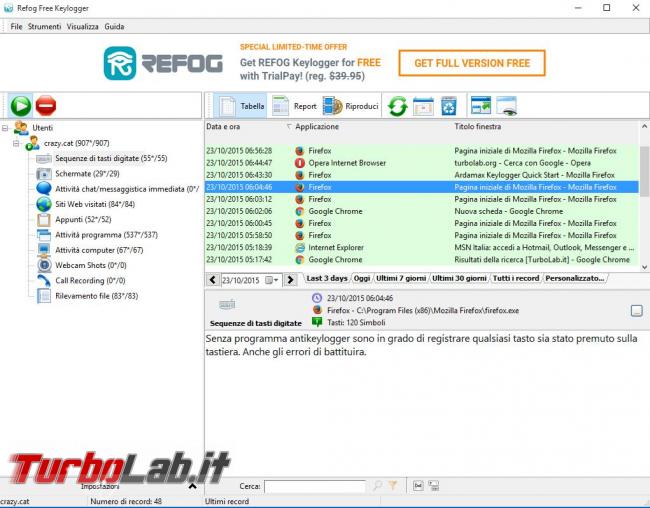This screenshot has width=650, height=508.
Task: Click the match-word icon beside filter
Action: [x=418, y=485]
